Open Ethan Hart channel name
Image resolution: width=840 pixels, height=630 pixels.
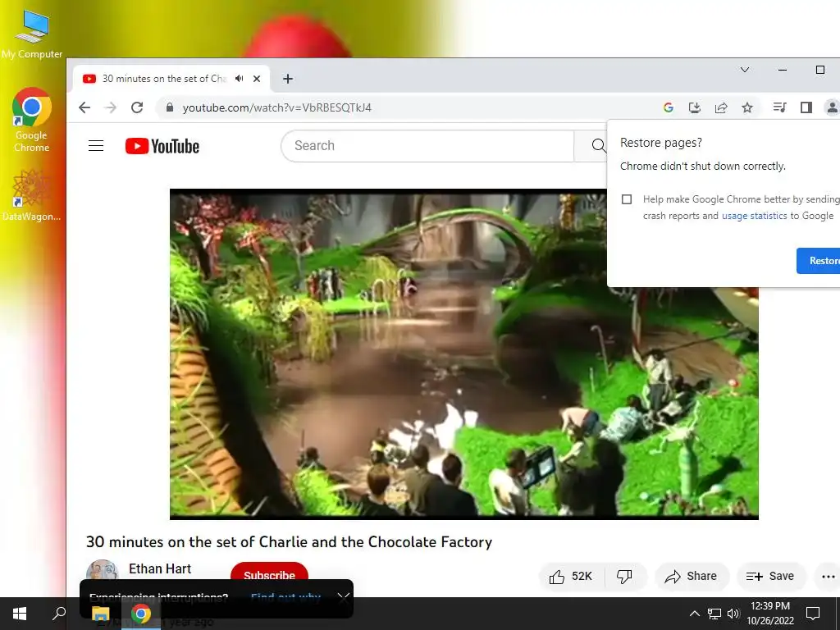click(160, 569)
